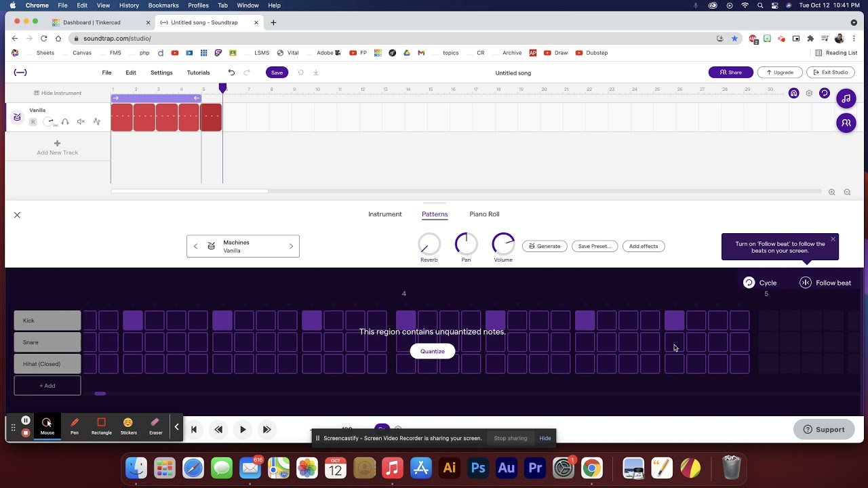Screen dimensions: 868x488
Task: Skip to beginning of the song
Action: pos(194,429)
